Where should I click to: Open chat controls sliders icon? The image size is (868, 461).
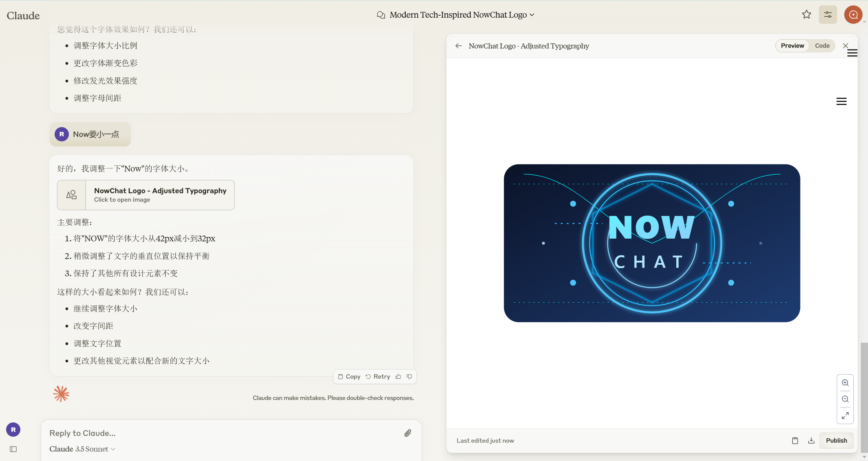pyautogui.click(x=828, y=15)
